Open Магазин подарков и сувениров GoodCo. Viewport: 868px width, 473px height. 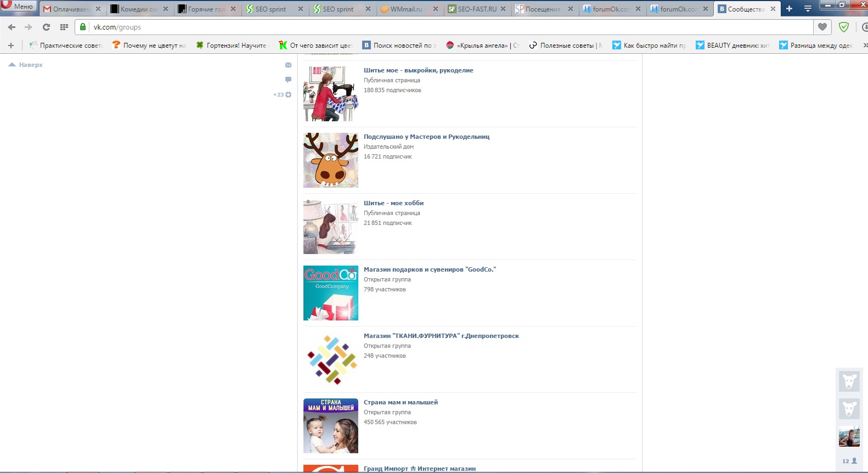(x=430, y=269)
